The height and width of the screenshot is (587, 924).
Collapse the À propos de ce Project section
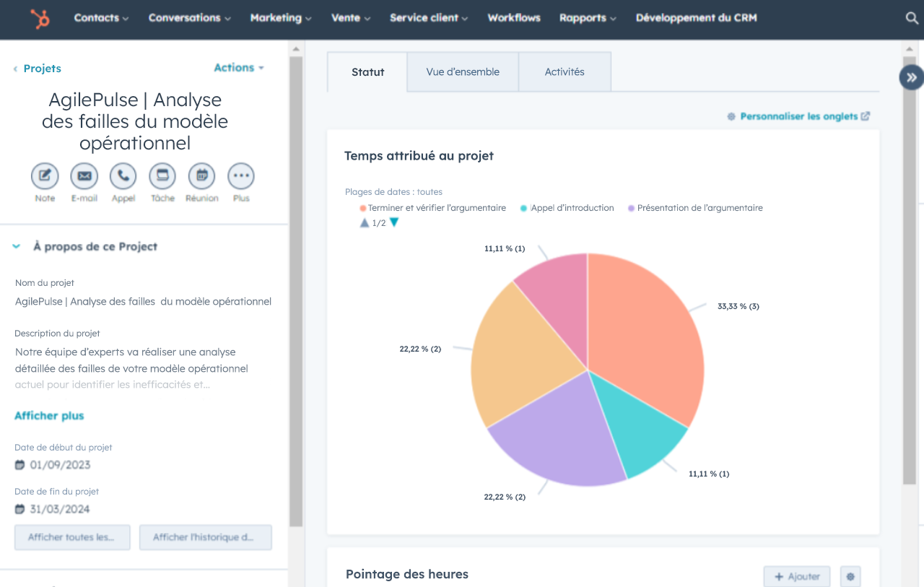tap(17, 247)
